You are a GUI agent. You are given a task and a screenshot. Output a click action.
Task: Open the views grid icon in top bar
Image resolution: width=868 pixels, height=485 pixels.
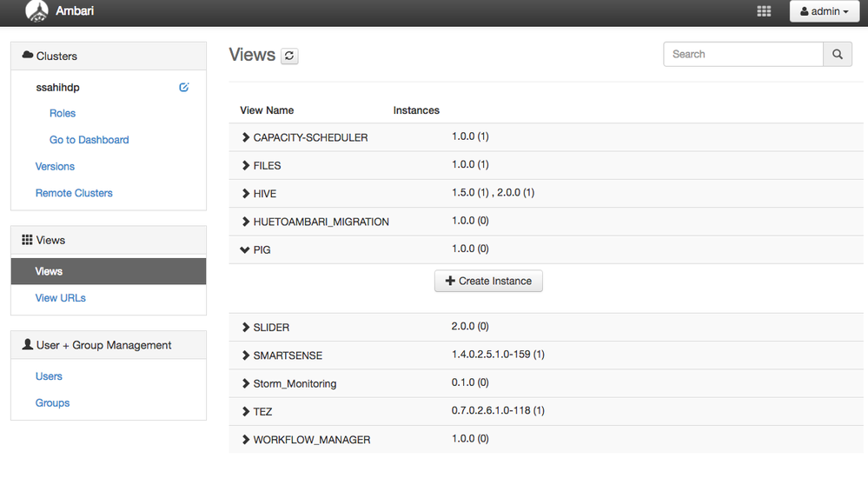[x=764, y=11]
